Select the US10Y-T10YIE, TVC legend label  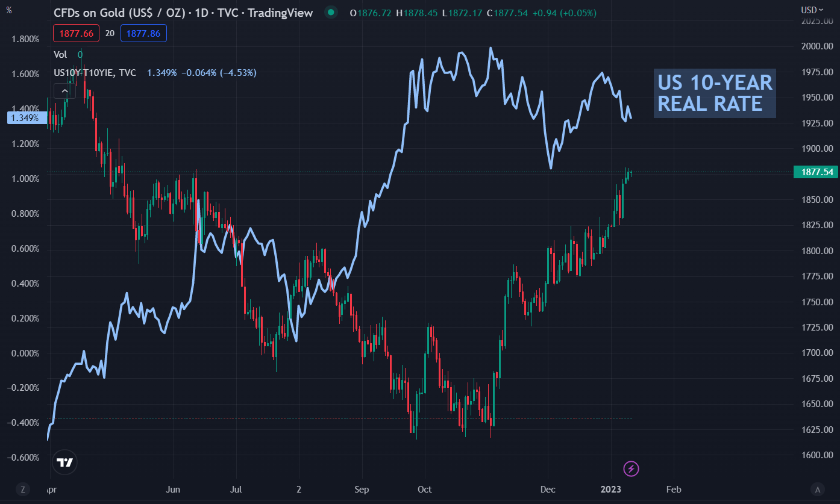95,73
